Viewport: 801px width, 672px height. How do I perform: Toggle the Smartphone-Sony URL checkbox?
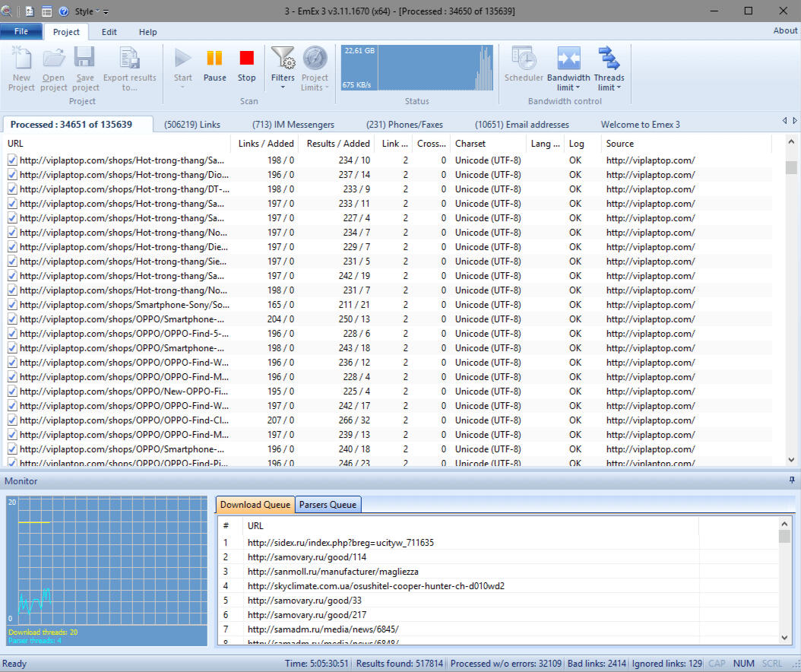[11, 304]
